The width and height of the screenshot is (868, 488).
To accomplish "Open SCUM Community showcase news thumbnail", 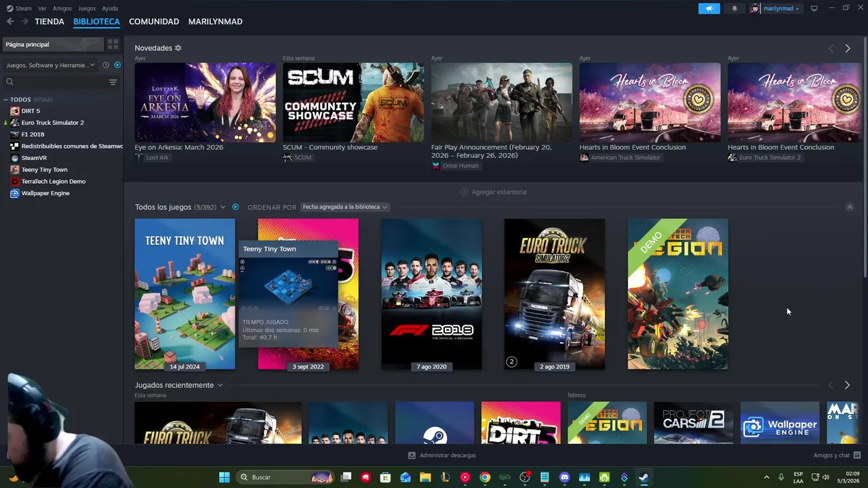I will [x=353, y=102].
